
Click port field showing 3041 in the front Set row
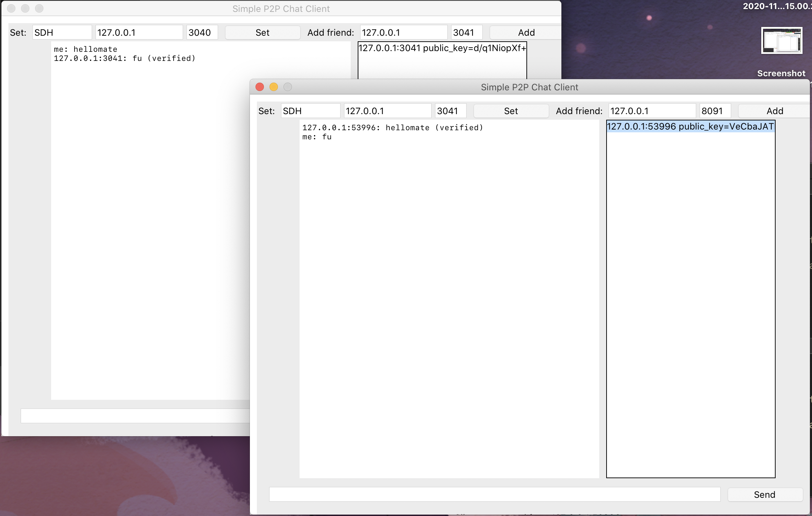[450, 111]
